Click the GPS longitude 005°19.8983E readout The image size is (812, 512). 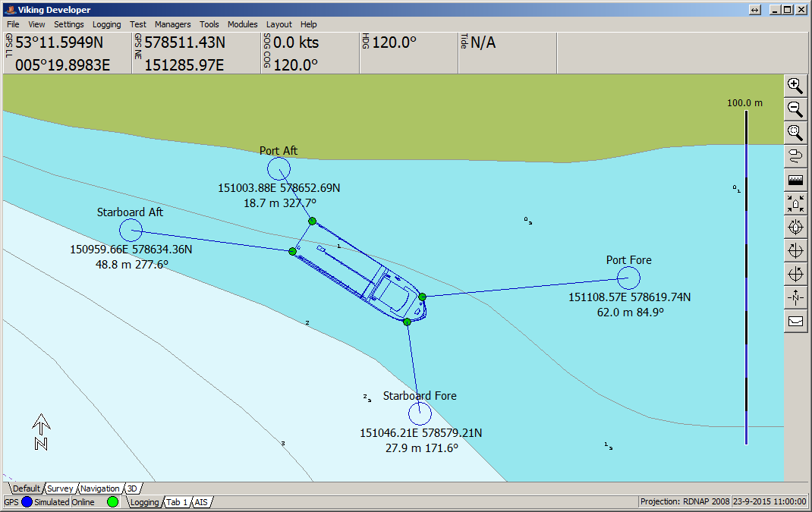(63, 65)
